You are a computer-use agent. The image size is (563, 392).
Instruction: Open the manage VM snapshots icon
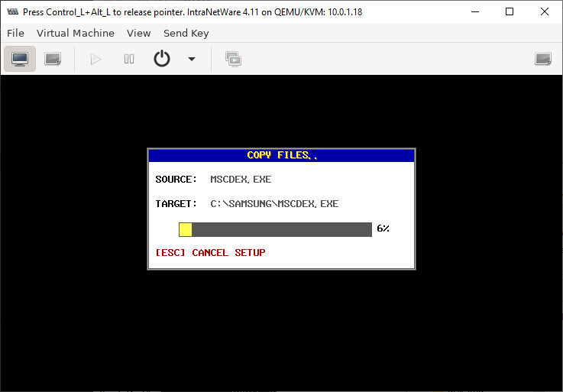(x=234, y=59)
